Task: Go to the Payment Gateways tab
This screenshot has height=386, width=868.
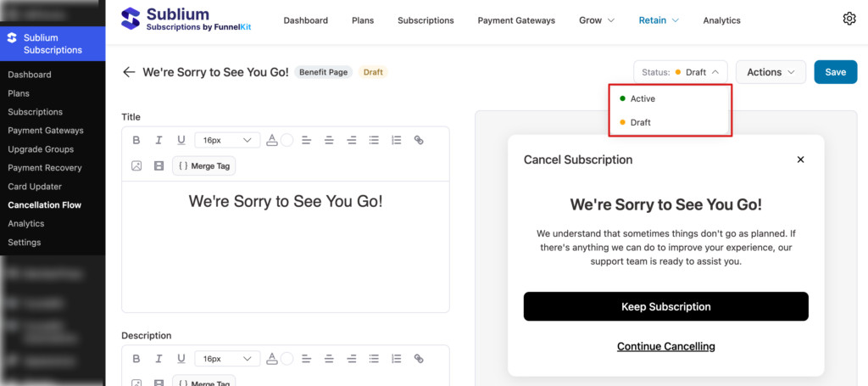Action: coord(516,20)
